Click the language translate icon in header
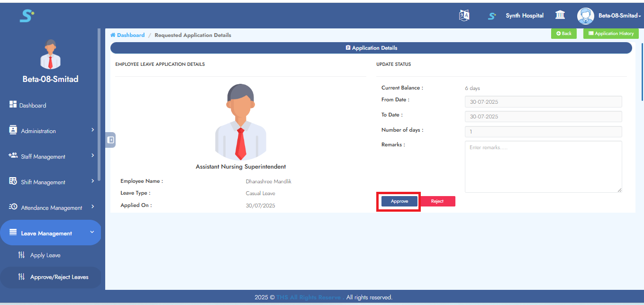Image resolution: width=644 pixels, height=305 pixels. click(464, 16)
